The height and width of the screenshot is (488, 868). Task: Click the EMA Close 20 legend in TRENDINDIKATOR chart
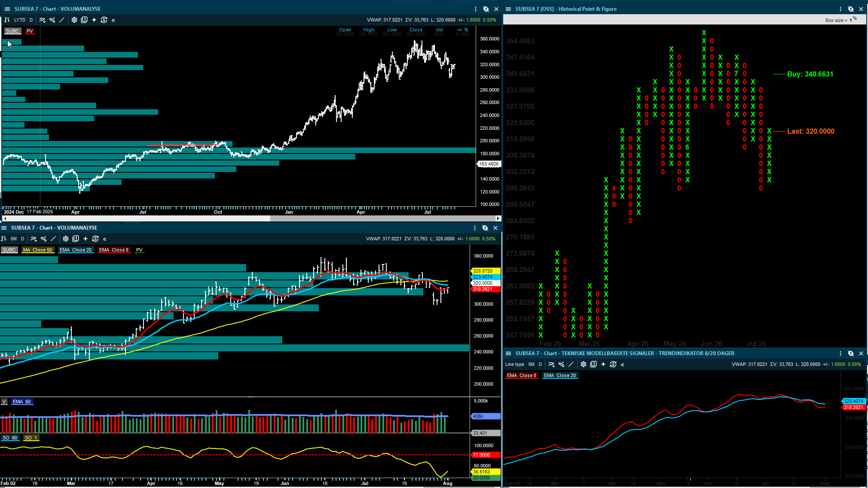coord(560,375)
